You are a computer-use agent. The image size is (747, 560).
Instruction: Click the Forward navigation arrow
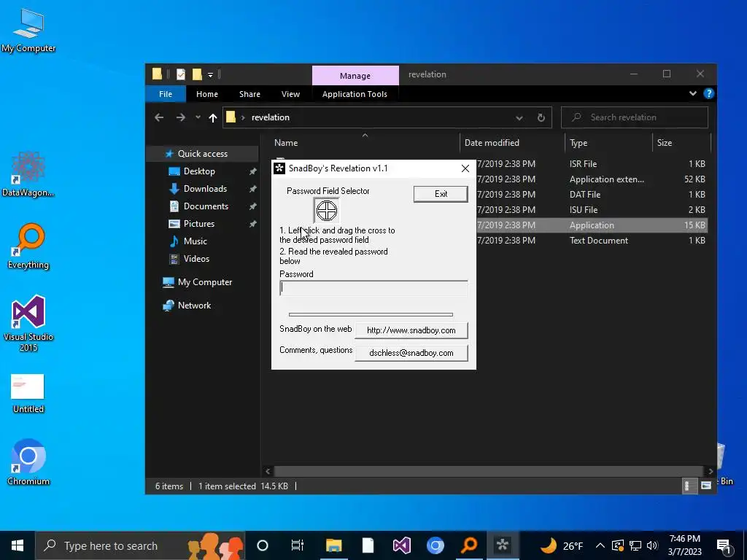pos(181,117)
